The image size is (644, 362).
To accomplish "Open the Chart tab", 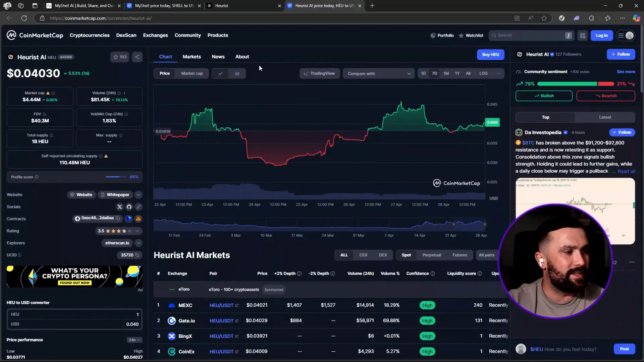I will pyautogui.click(x=165, y=57).
